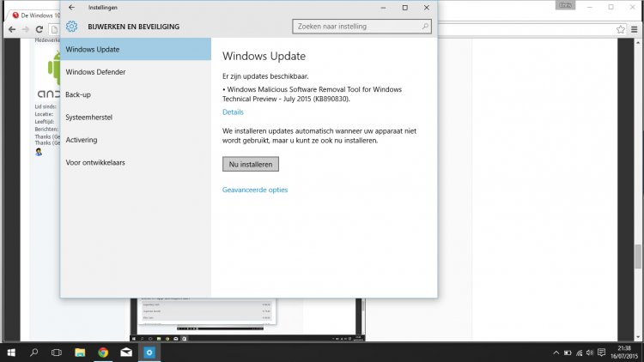Click the 'Er zijn updates beschikbaar.' text
Image resolution: width=644 pixels, height=362 pixels.
point(265,76)
